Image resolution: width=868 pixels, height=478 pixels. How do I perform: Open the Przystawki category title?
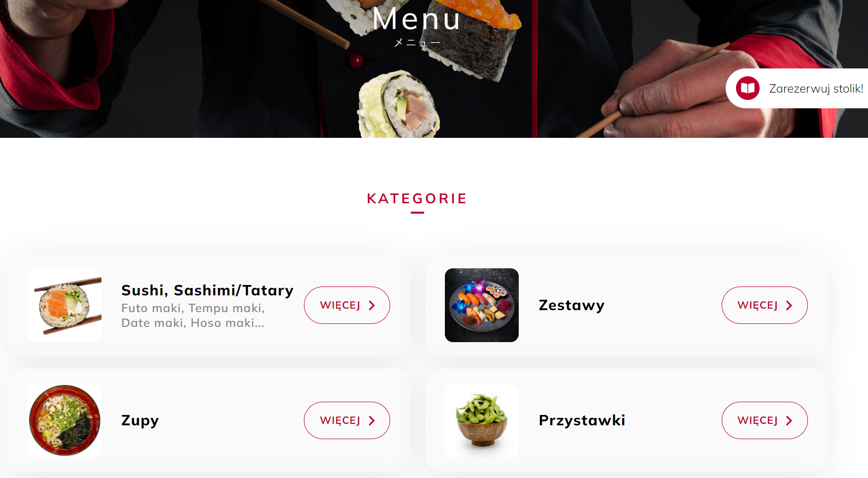click(x=582, y=420)
